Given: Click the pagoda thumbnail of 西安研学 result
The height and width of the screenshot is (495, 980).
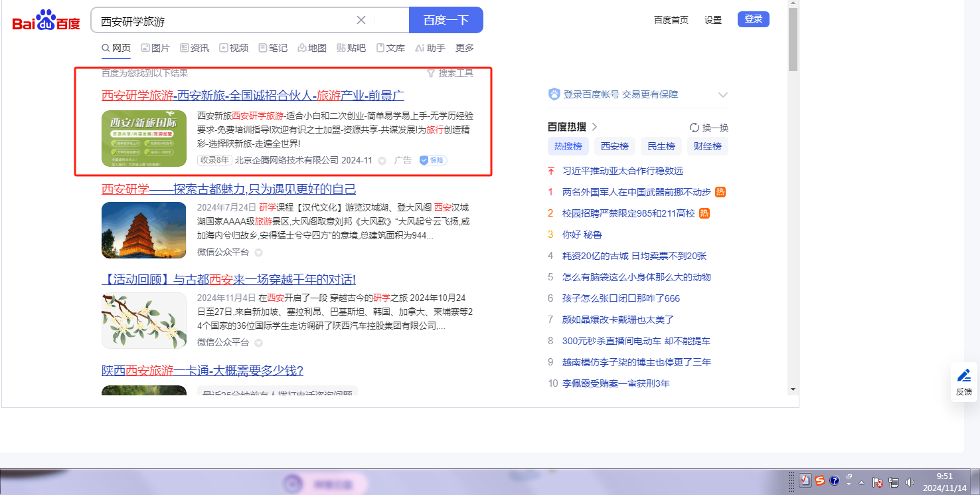Looking at the screenshot, I should point(144,230).
